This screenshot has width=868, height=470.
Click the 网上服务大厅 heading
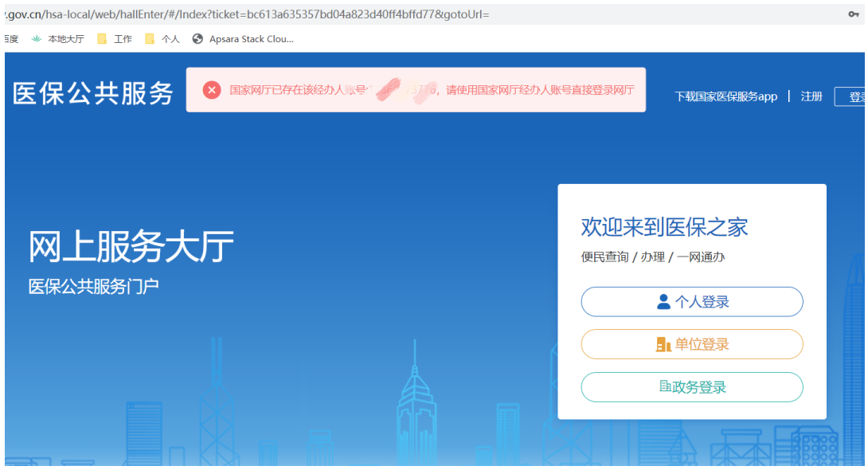coord(131,247)
